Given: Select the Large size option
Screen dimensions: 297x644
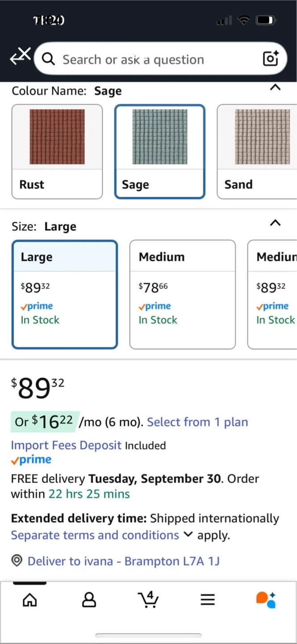Looking at the screenshot, I should 65,295.
